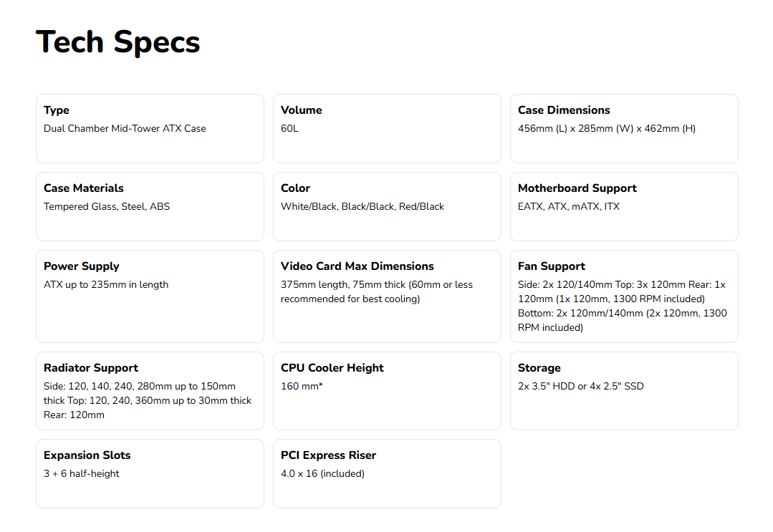Screen dimensions: 773x532
Task: Click the "Dual Chamber Mid-Tower ATX Case" text
Action: (125, 129)
